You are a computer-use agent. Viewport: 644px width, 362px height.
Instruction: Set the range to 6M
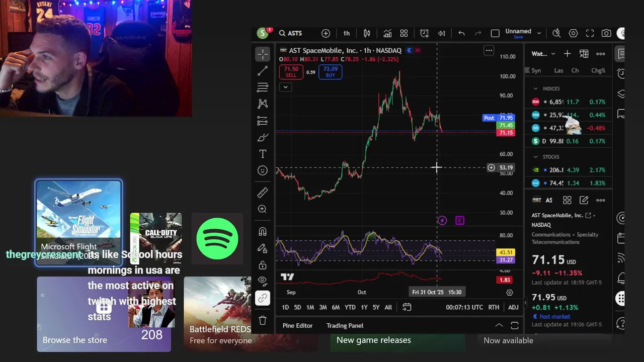click(336, 307)
